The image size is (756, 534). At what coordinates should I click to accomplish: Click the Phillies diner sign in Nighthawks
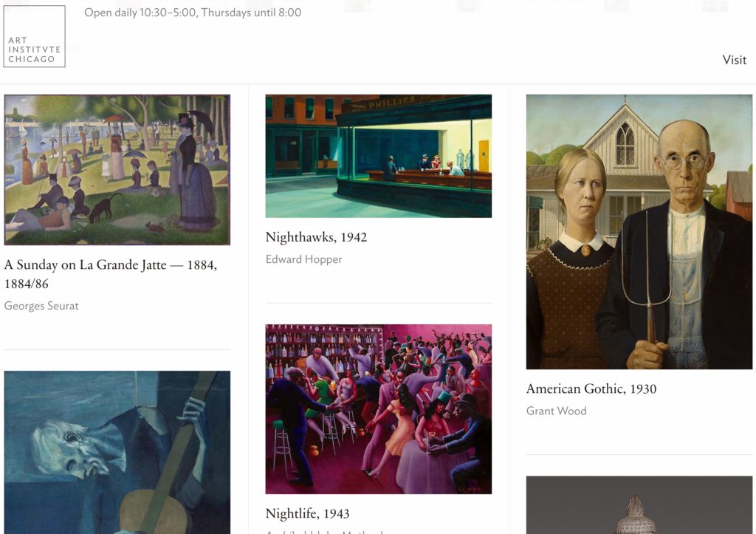coord(391,102)
